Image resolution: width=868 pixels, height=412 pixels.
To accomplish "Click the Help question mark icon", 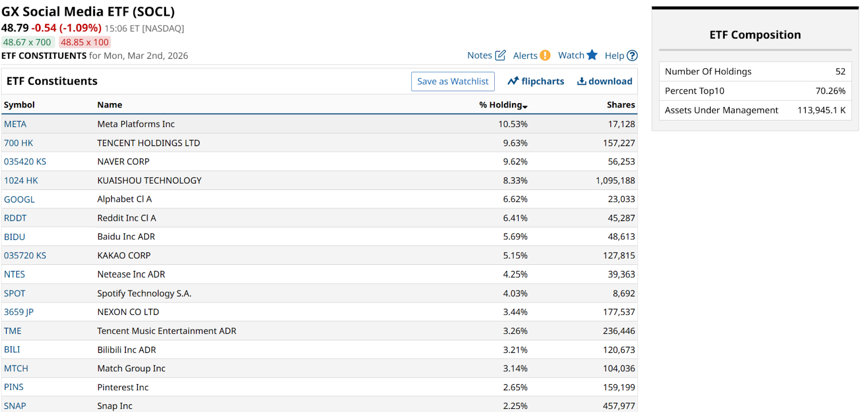I will (632, 55).
